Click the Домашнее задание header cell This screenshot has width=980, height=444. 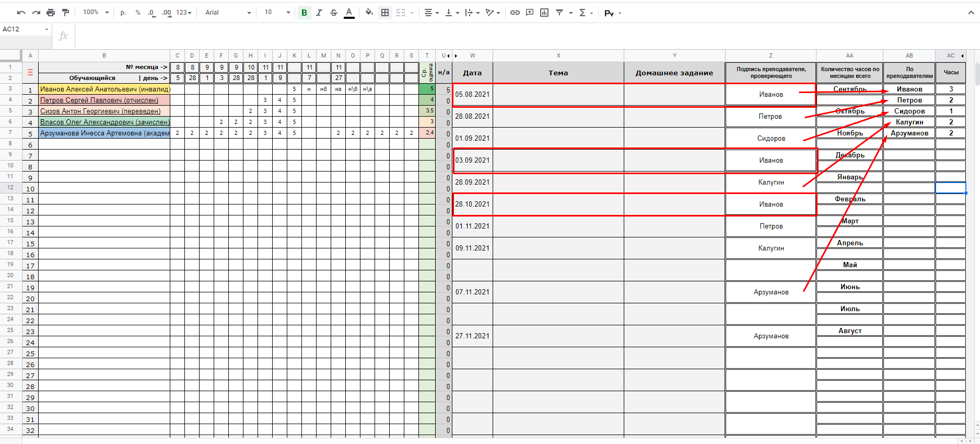pos(674,73)
